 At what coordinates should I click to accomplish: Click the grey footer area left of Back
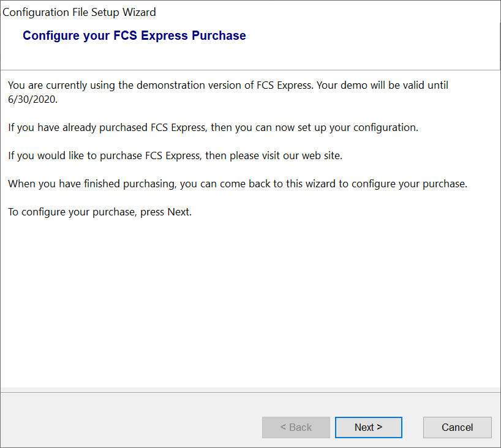(122, 422)
